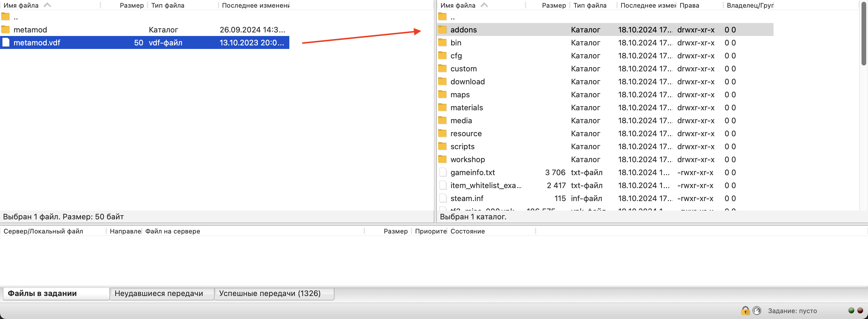Click the addons folder icon

[x=442, y=29]
